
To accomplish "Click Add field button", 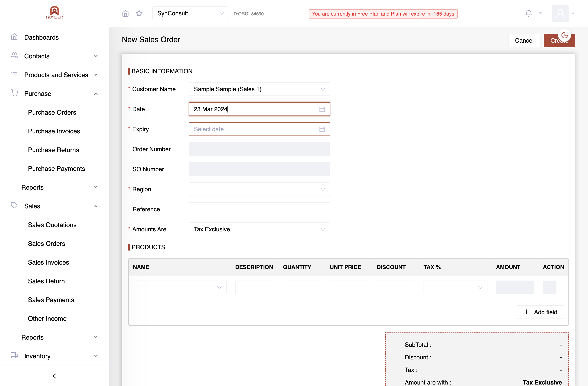I will (540, 312).
